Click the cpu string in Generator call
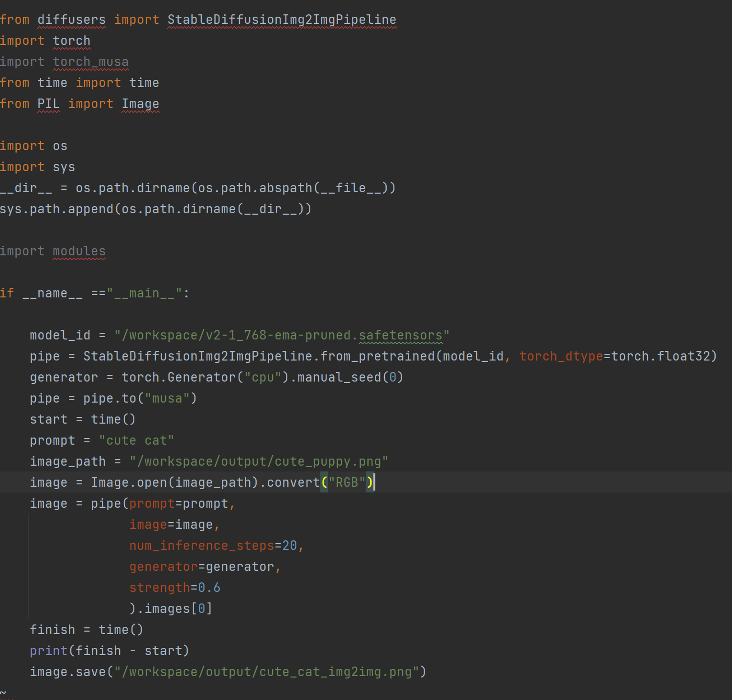 point(262,377)
